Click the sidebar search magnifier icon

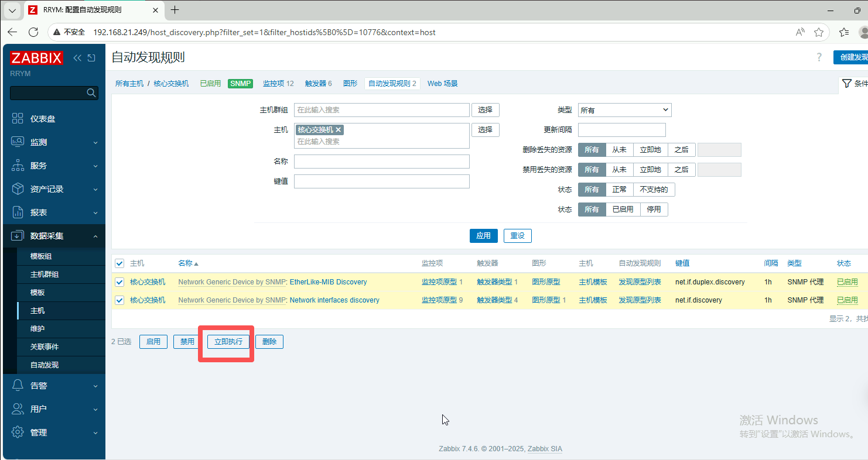click(91, 92)
